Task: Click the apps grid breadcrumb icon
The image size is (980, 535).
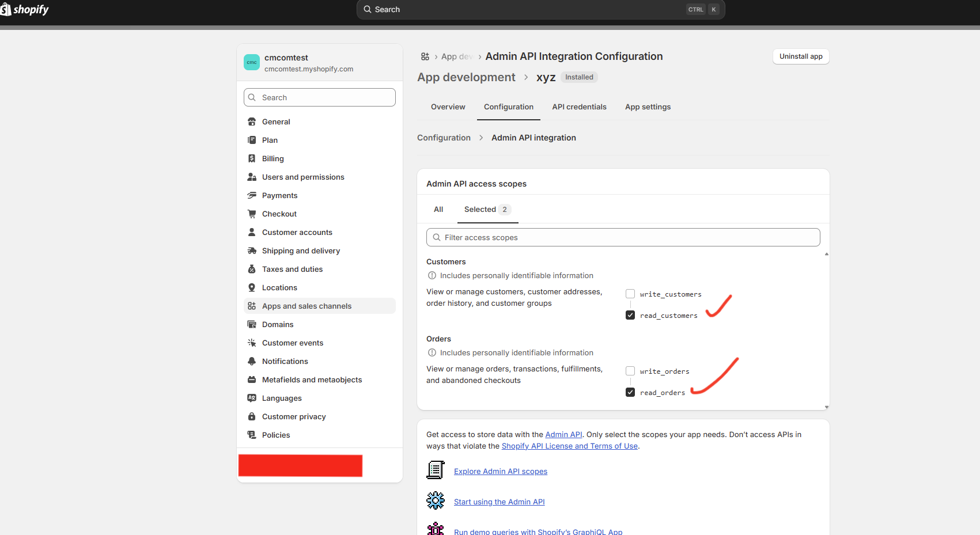Action: click(425, 56)
